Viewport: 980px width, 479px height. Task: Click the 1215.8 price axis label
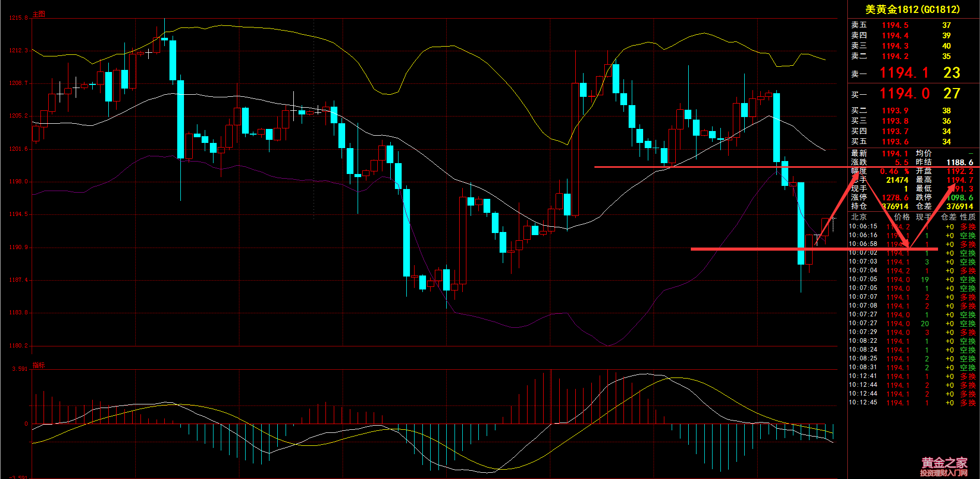pyautogui.click(x=19, y=18)
